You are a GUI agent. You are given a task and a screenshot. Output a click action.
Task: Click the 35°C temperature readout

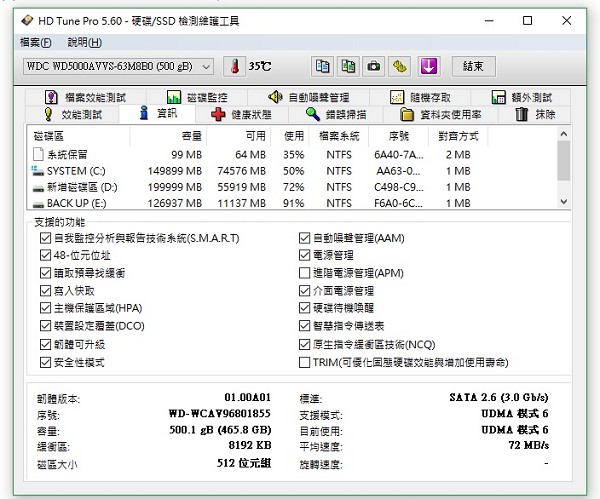click(260, 67)
